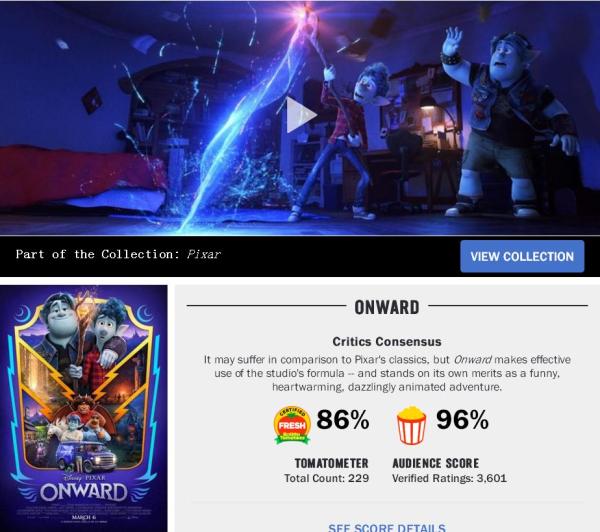This screenshot has height=532, width=600.
Task: Click the VIEW COLLECTION button
Action: pos(522,256)
